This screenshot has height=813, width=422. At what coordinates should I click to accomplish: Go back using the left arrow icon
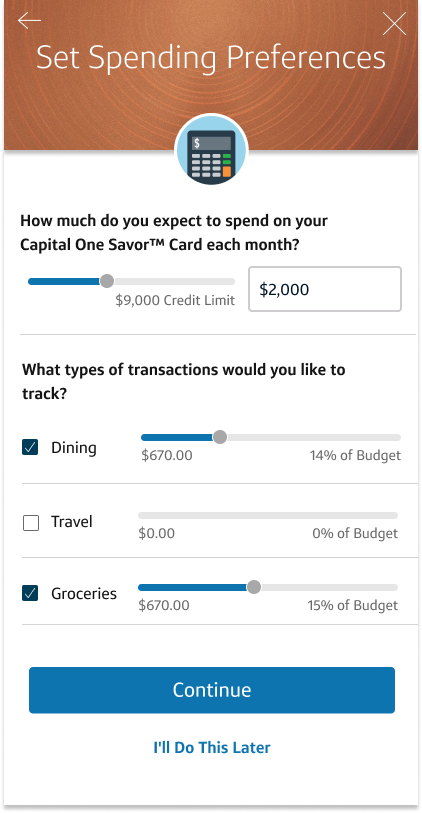(x=29, y=20)
